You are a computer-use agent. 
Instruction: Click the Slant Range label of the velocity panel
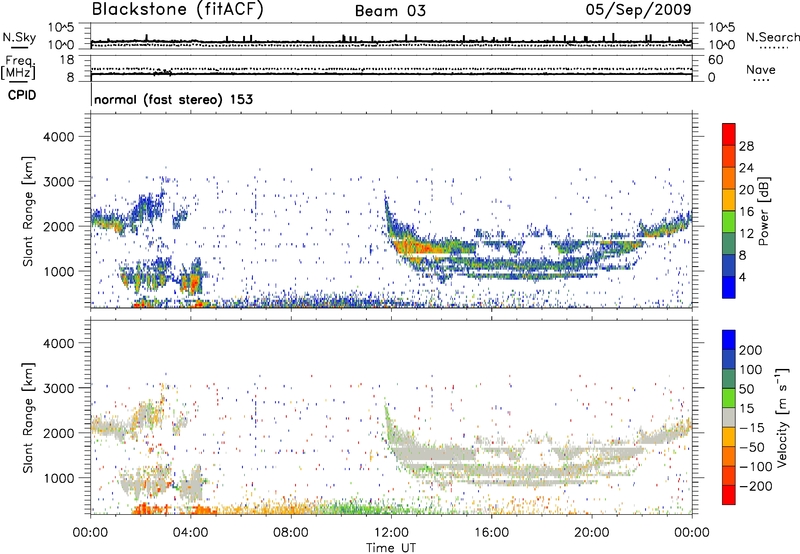click(x=28, y=418)
